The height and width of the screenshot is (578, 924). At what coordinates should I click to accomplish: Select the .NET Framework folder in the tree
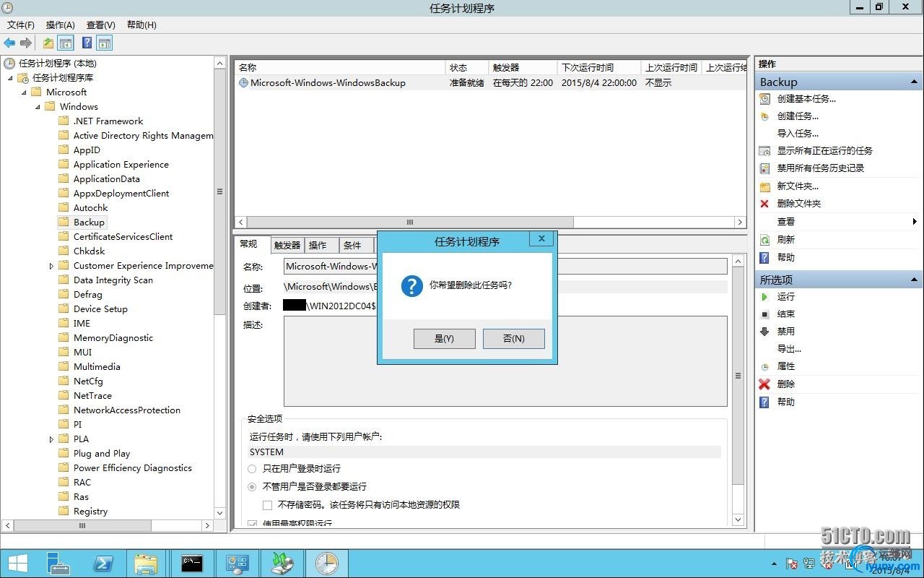108,121
